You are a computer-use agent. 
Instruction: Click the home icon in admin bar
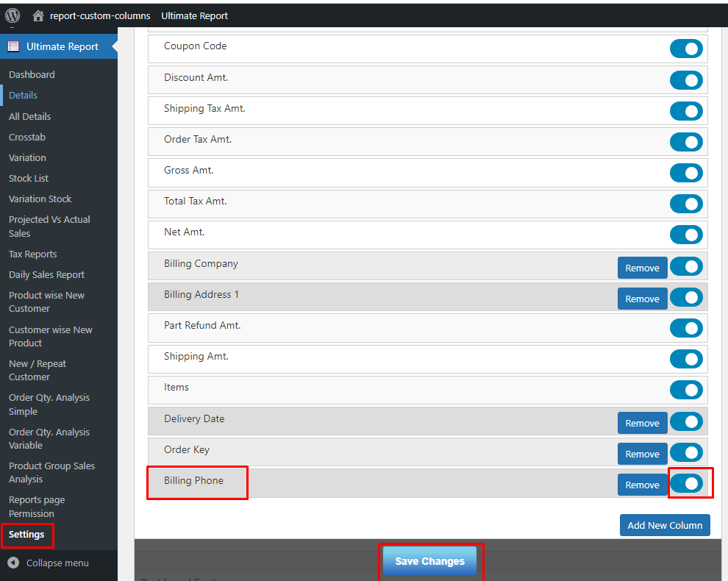click(x=38, y=15)
